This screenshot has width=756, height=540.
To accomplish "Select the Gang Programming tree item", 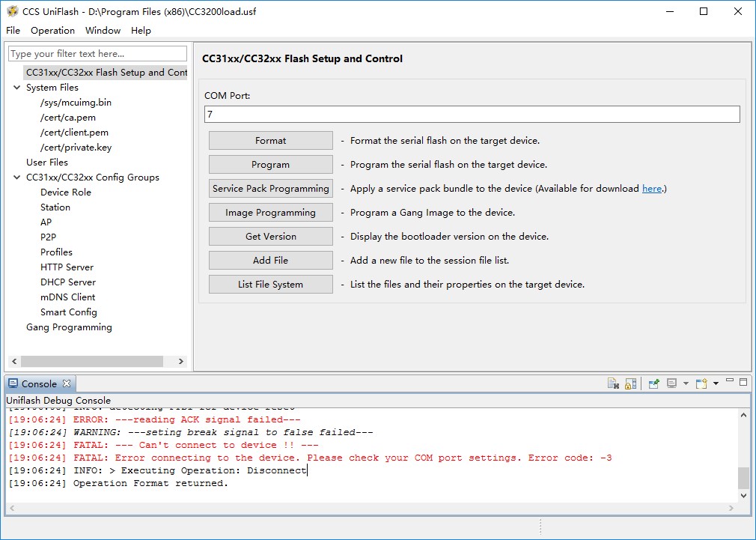I will [69, 327].
